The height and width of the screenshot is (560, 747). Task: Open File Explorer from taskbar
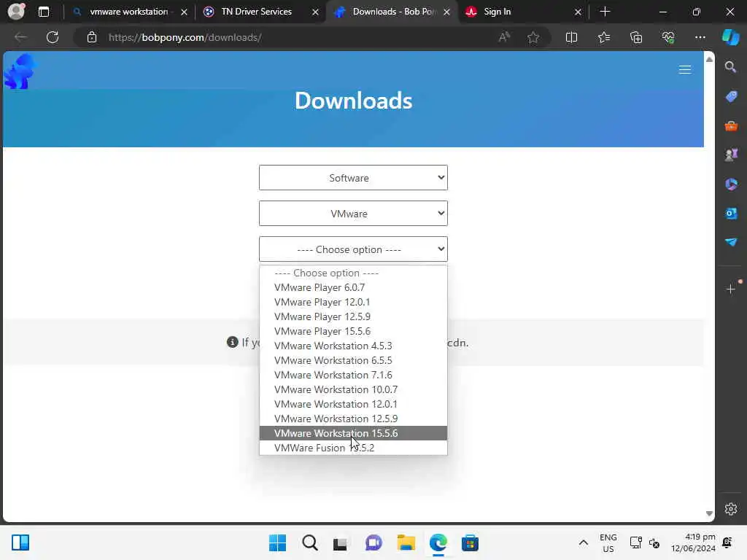point(406,542)
